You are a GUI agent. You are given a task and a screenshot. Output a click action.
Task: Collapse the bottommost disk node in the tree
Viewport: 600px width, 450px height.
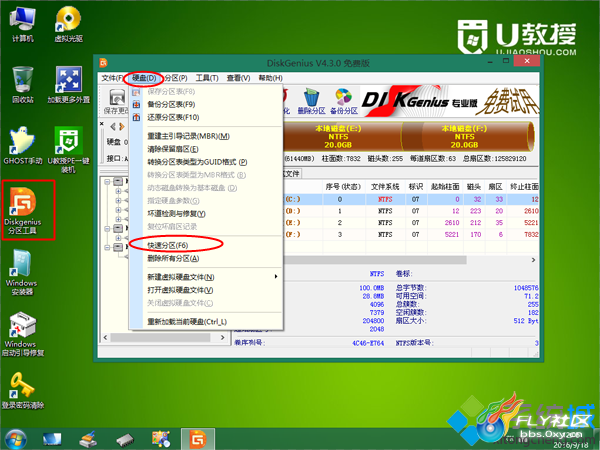pyautogui.click(x=107, y=247)
